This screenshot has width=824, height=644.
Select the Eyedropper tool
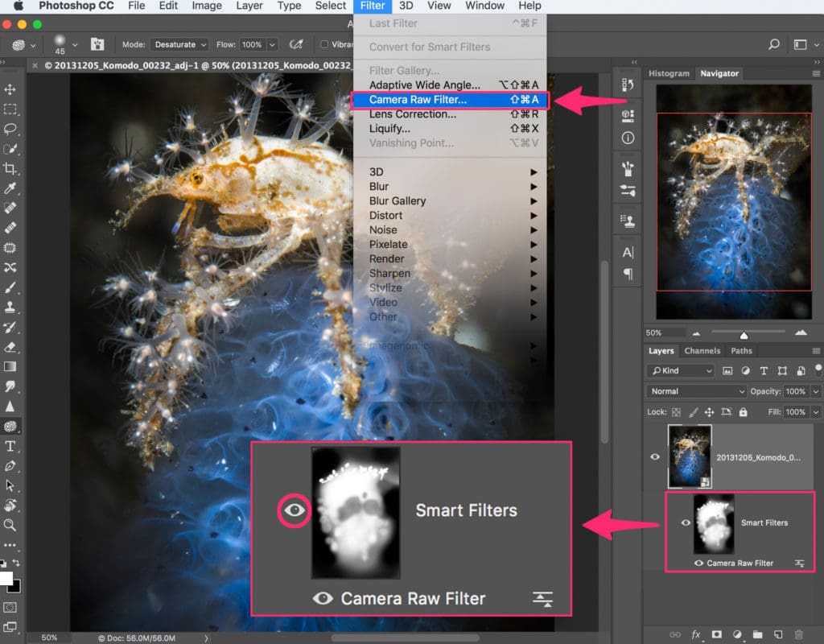coord(10,188)
